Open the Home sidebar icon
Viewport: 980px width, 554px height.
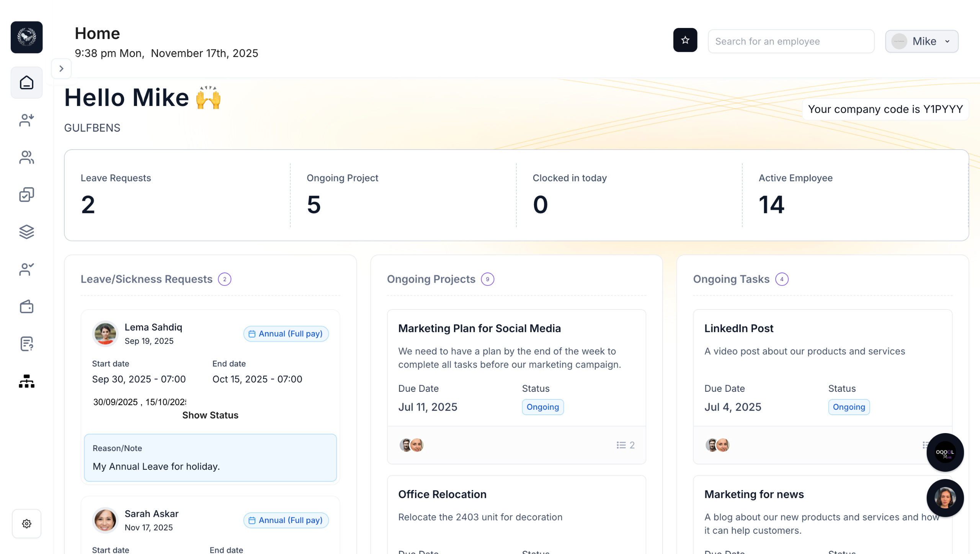26,82
